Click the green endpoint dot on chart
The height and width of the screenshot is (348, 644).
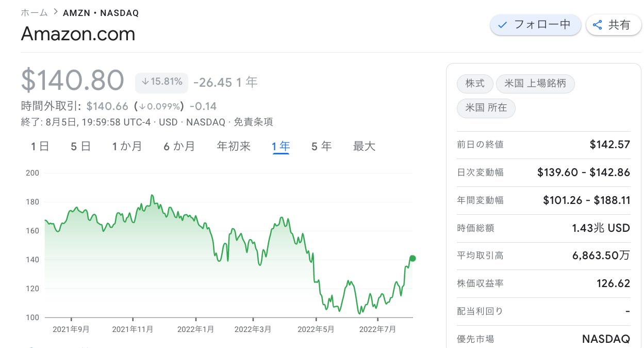pyautogui.click(x=412, y=259)
